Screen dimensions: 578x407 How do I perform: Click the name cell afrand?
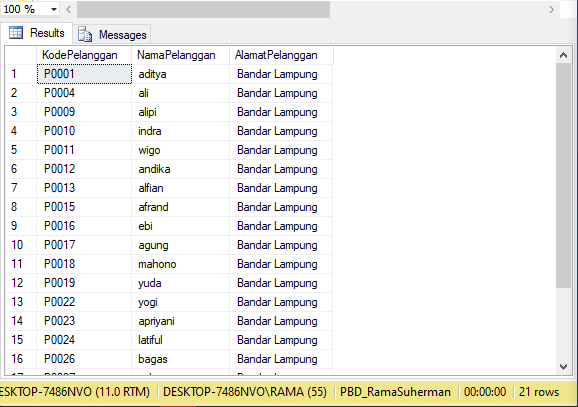[181, 207]
